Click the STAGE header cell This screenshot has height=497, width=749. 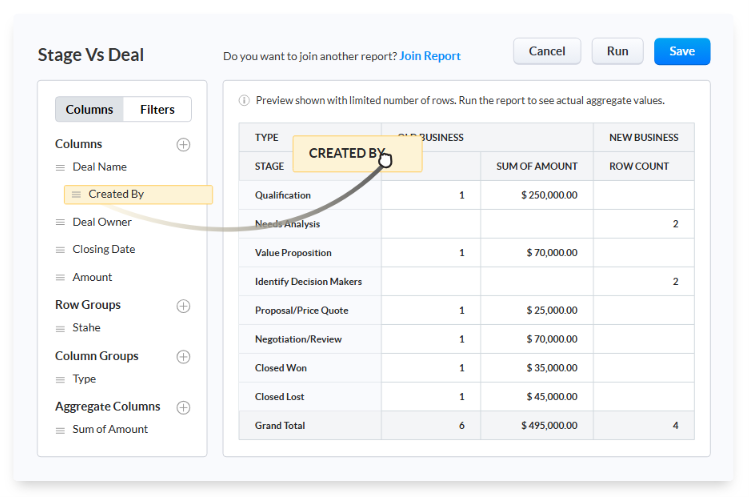tap(269, 166)
